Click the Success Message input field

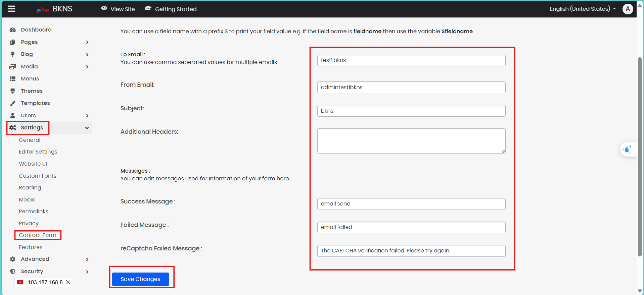coord(411,204)
